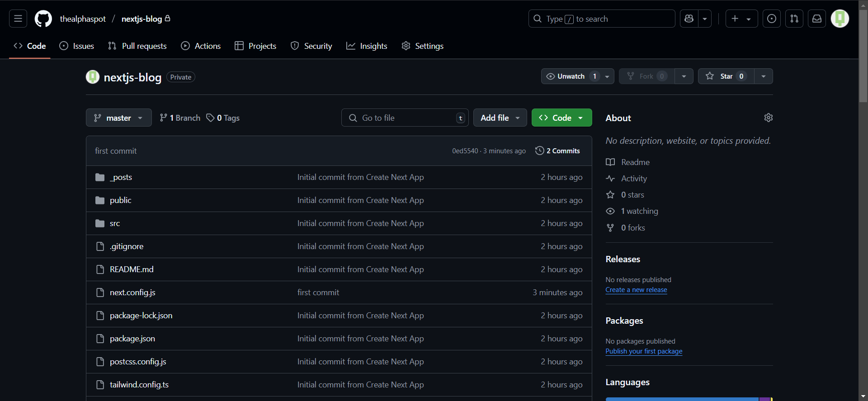
Task: Focus the 'Type / to search' field
Action: (x=601, y=19)
